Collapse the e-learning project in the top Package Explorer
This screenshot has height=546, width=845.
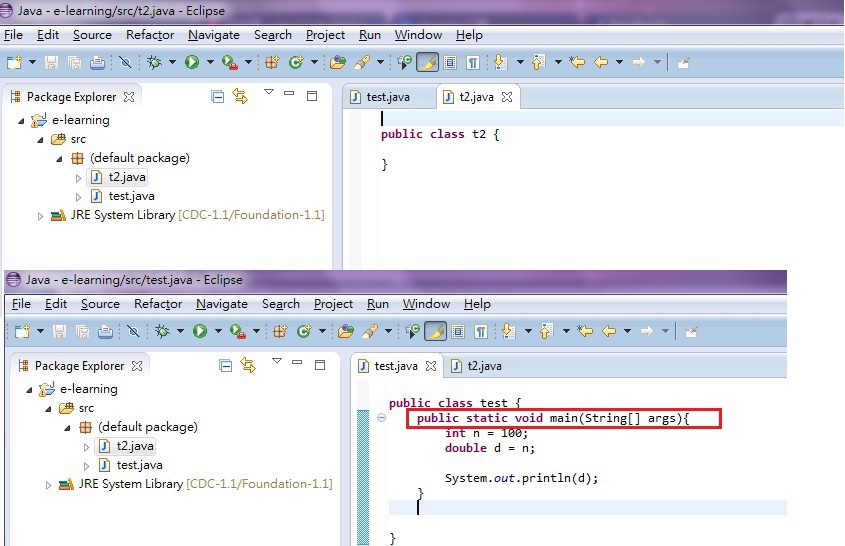point(21,121)
